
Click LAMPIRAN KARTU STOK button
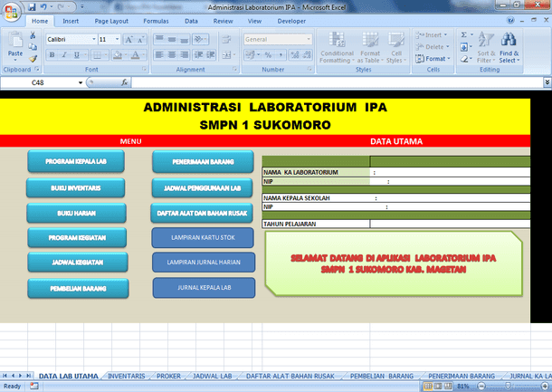pos(203,238)
